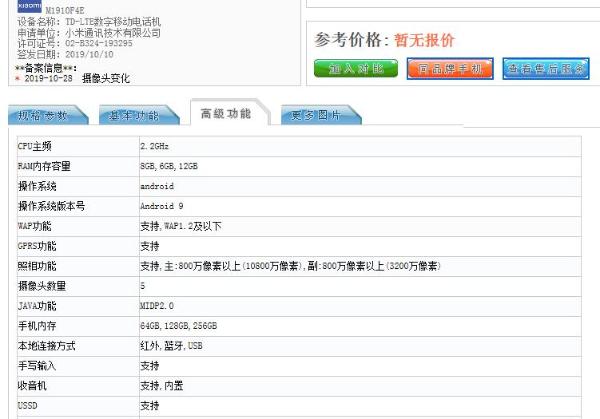Select the 高级功能 tab
Image resolution: width=600 pixels, height=419 pixels.
[x=230, y=113]
